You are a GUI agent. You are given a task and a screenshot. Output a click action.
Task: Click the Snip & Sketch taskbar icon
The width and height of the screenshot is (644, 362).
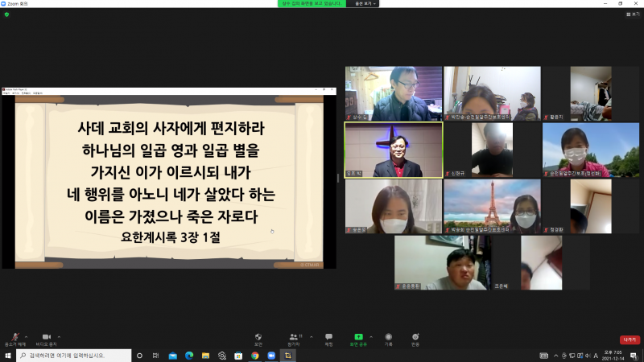click(x=288, y=356)
